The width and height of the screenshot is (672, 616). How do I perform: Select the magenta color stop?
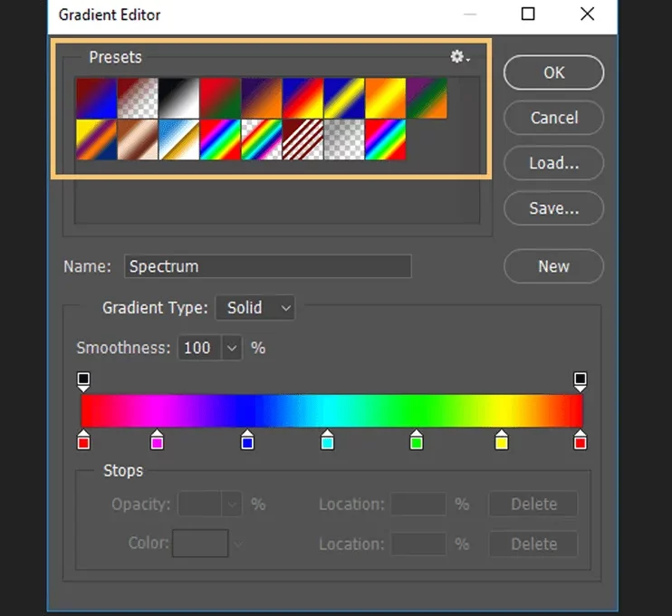(x=157, y=440)
